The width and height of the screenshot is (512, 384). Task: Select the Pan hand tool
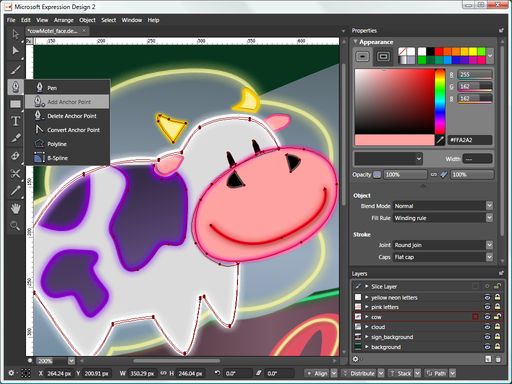pos(15,209)
